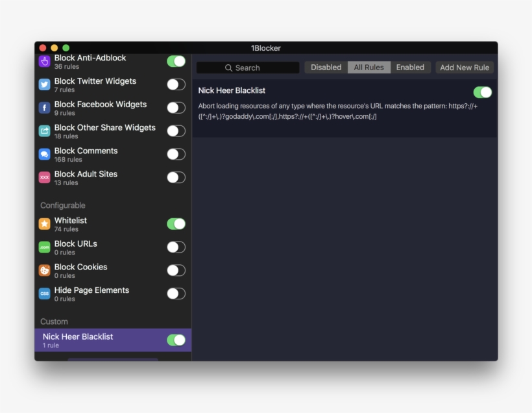This screenshot has width=532, height=413.
Task: Toggle on Block Comments
Action: point(176,154)
